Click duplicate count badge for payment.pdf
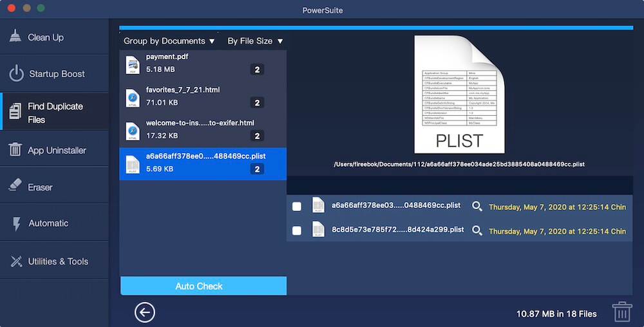 point(257,70)
